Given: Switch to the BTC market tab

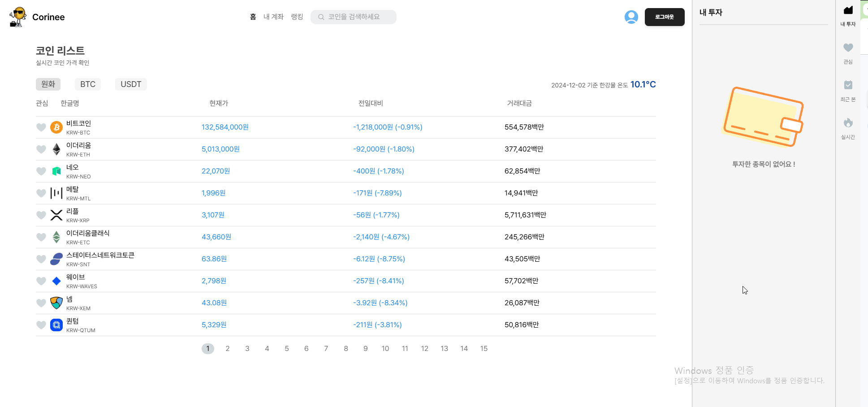Looking at the screenshot, I should click(88, 84).
